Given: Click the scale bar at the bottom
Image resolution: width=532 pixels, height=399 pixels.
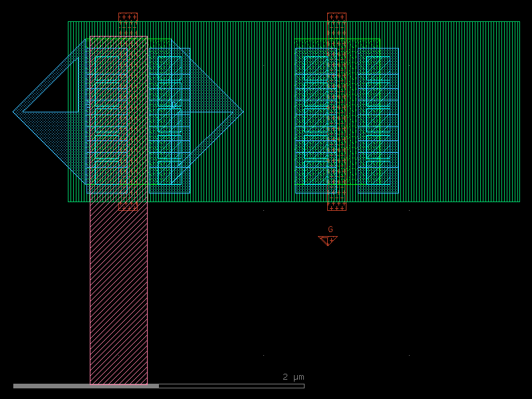Looking at the screenshot, I should [x=158, y=386].
